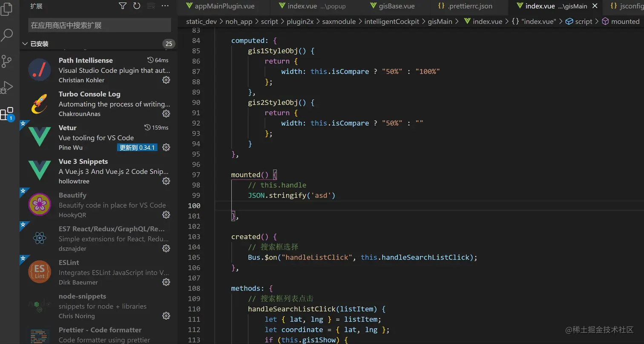Open ES7 React/Redux snippets manage gear
Screen dimensions: 644x344
coord(167,249)
